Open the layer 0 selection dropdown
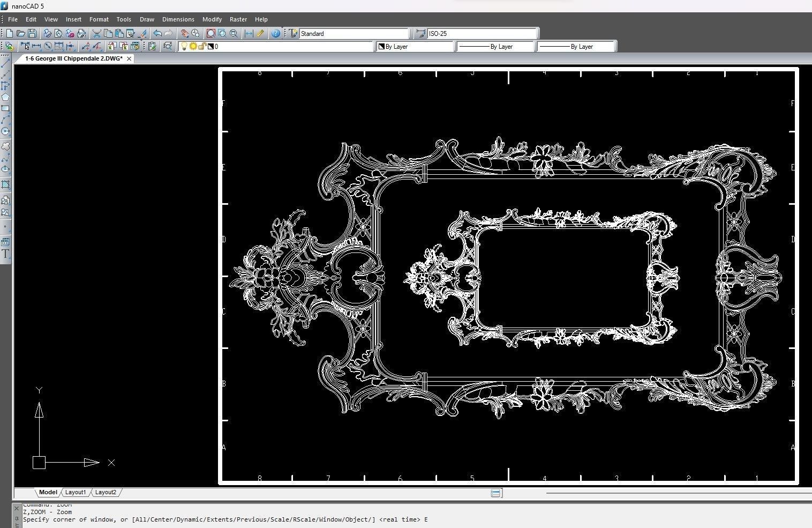812x528 pixels. (276, 47)
